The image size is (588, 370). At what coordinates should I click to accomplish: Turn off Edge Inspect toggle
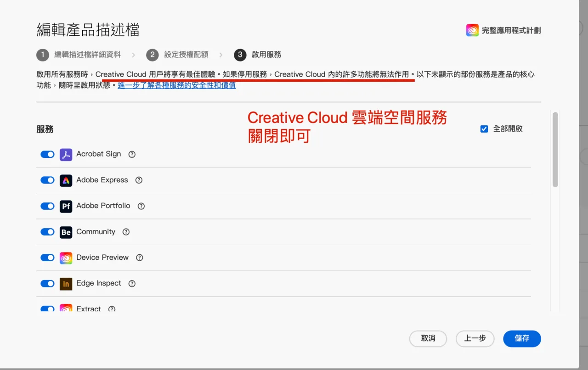[47, 284]
